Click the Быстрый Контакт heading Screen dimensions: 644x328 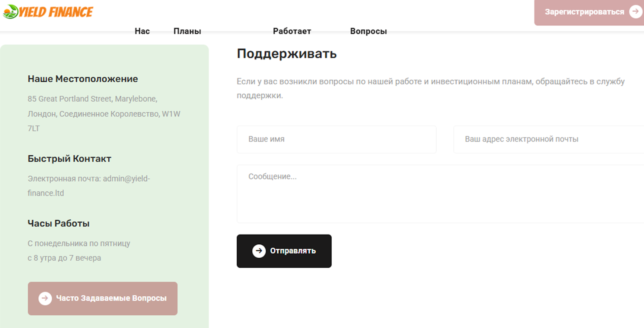point(69,159)
